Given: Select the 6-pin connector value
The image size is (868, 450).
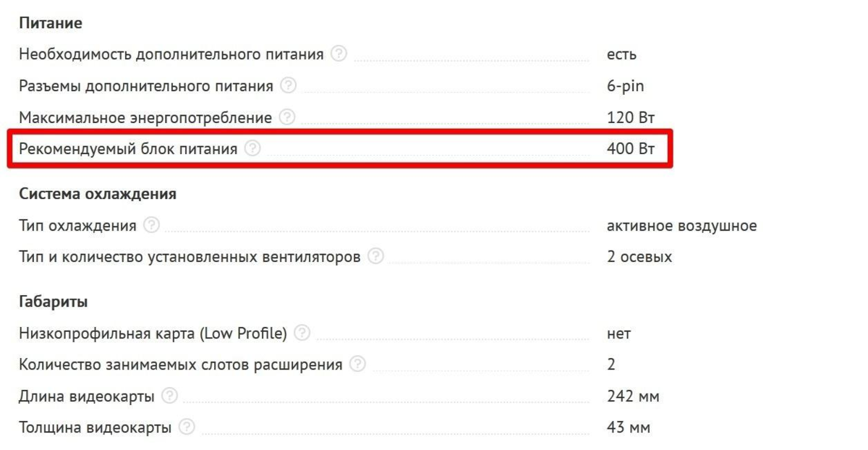Looking at the screenshot, I should coord(626,87).
